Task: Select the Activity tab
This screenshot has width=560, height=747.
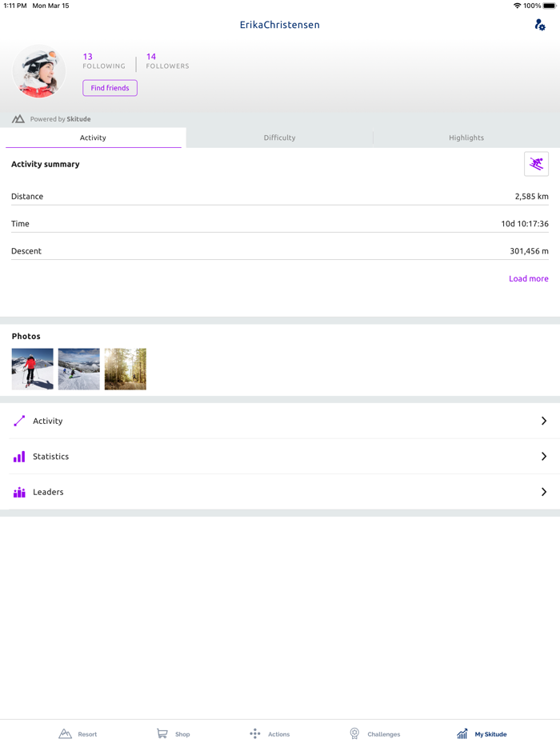Action: [93, 138]
